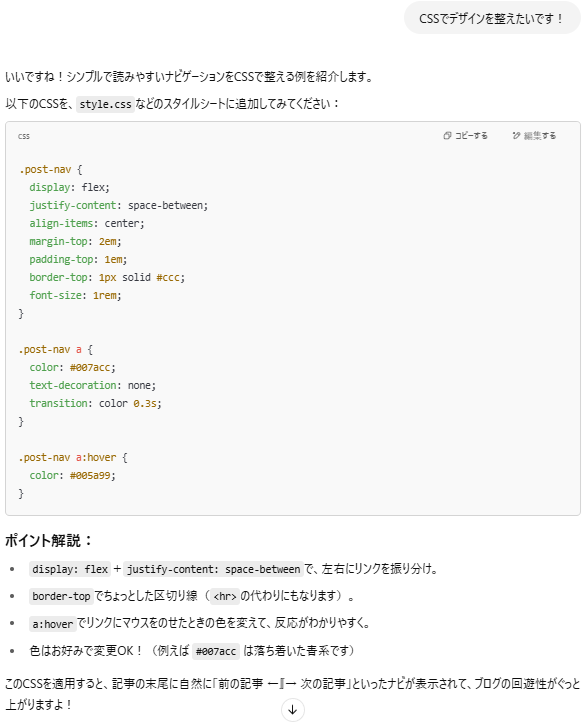584x726 pixels.
Task: Click the #007acc chip in the last bullet
Action: 216,651
